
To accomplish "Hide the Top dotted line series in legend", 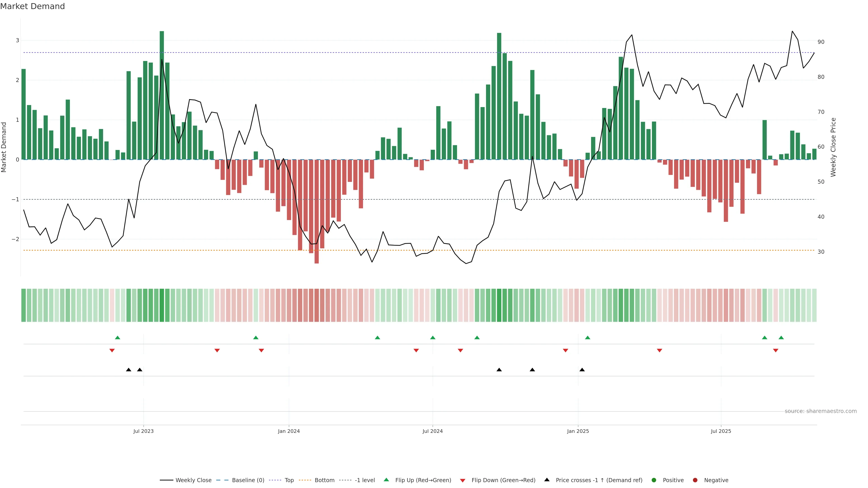I will (289, 480).
